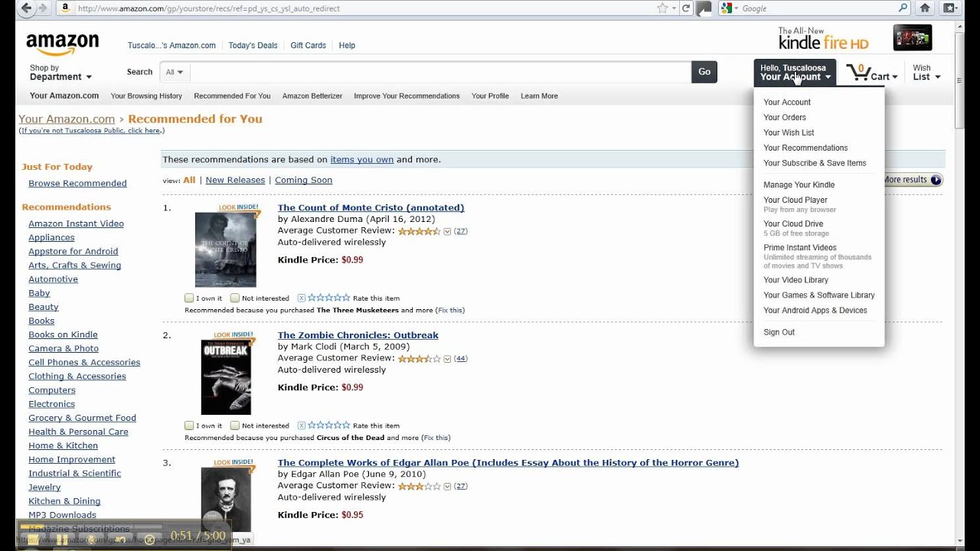Screen dimensions: 980x551
Task: Bookmark this page with the star icon
Action: 662,8
